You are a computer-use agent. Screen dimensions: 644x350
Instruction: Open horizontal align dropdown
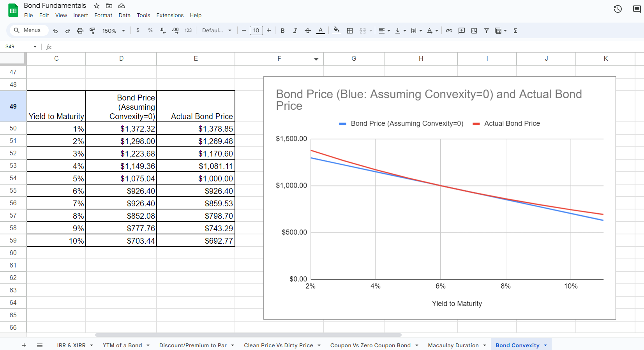[x=385, y=31]
